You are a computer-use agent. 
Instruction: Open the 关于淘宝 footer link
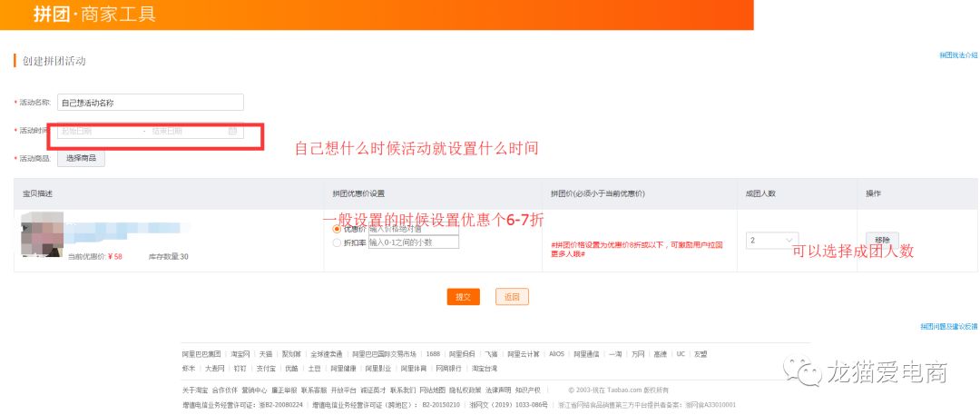195,390
